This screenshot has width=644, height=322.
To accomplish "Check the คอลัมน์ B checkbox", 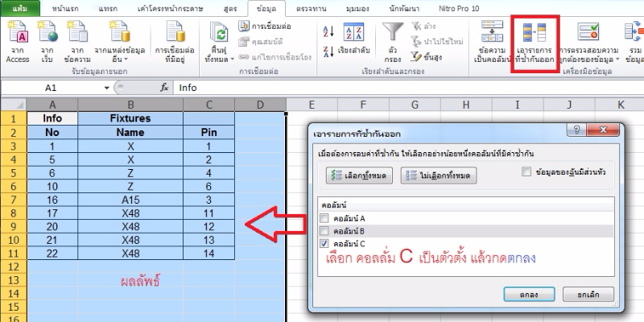I will point(324,230).
